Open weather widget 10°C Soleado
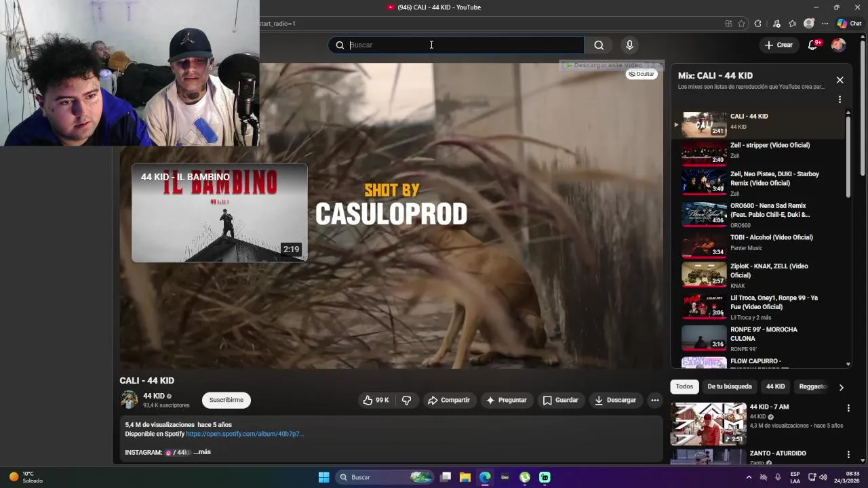This screenshot has width=868, height=488. pyautogui.click(x=26, y=477)
